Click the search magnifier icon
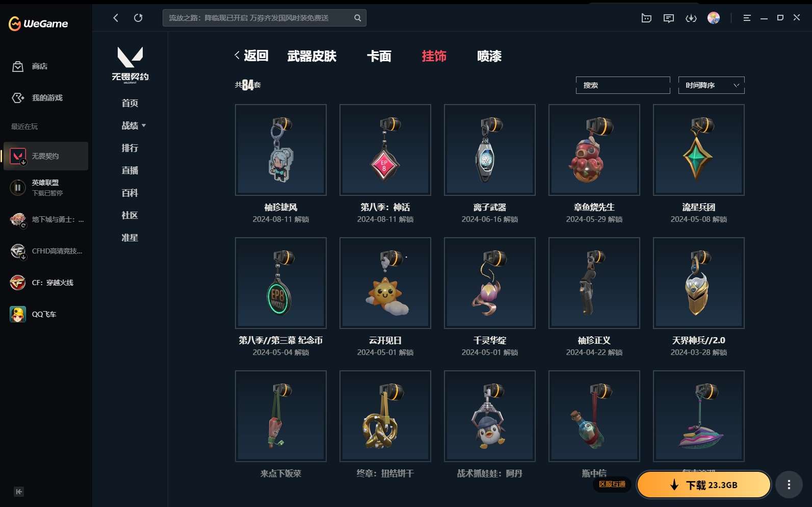The width and height of the screenshot is (812, 507). (357, 18)
